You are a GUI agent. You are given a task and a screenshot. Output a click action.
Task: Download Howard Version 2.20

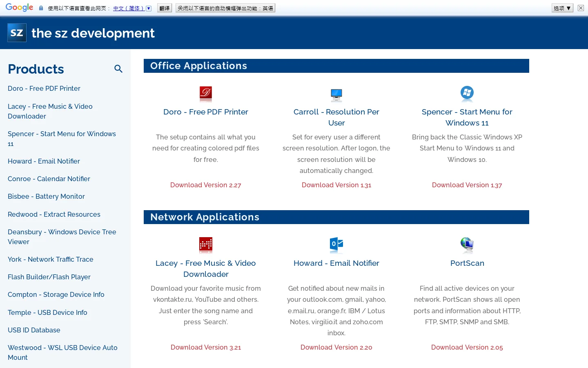point(336,347)
